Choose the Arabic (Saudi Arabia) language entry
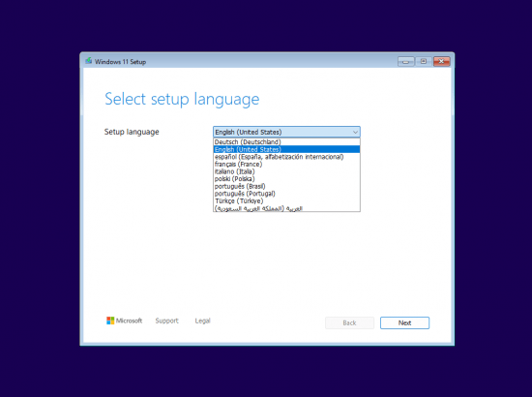This screenshot has height=397, width=532. point(286,208)
